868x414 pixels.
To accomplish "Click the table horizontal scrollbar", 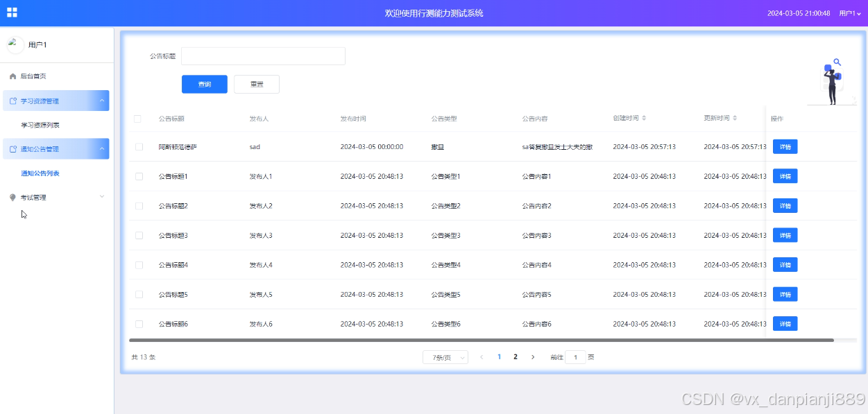I will click(x=482, y=340).
